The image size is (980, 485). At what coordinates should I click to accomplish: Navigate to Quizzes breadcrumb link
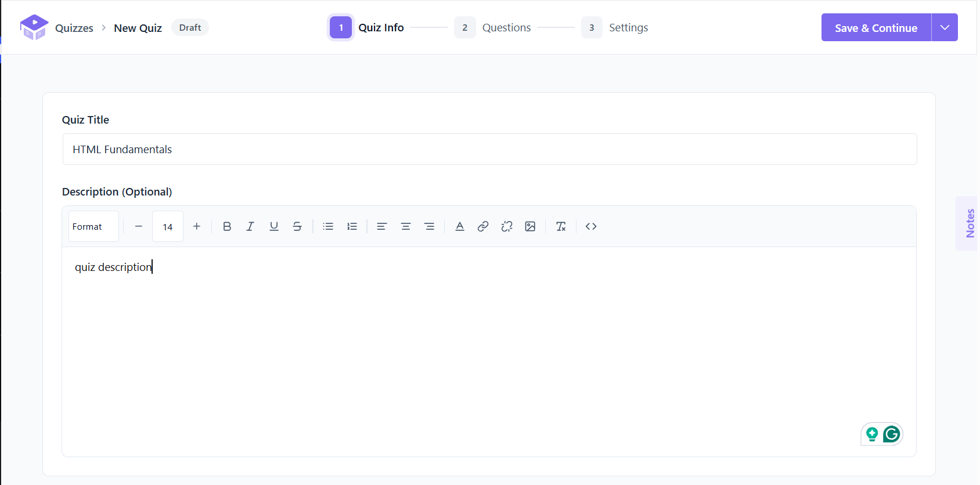74,28
